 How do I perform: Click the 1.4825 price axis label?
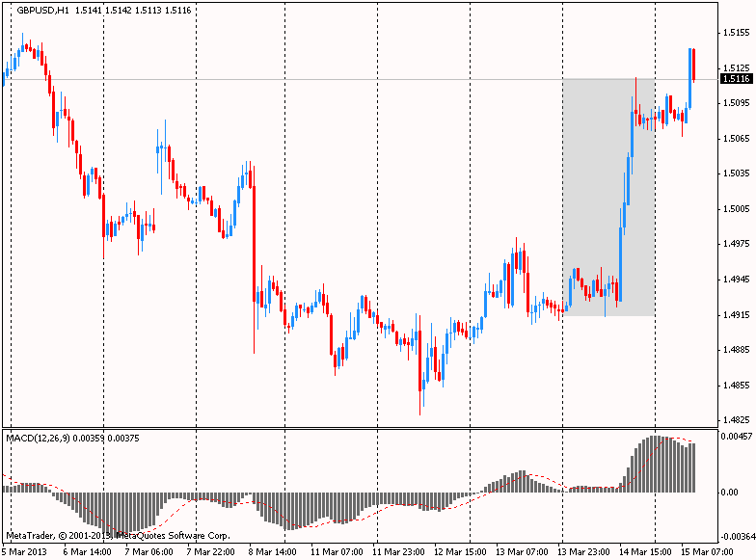pos(737,420)
